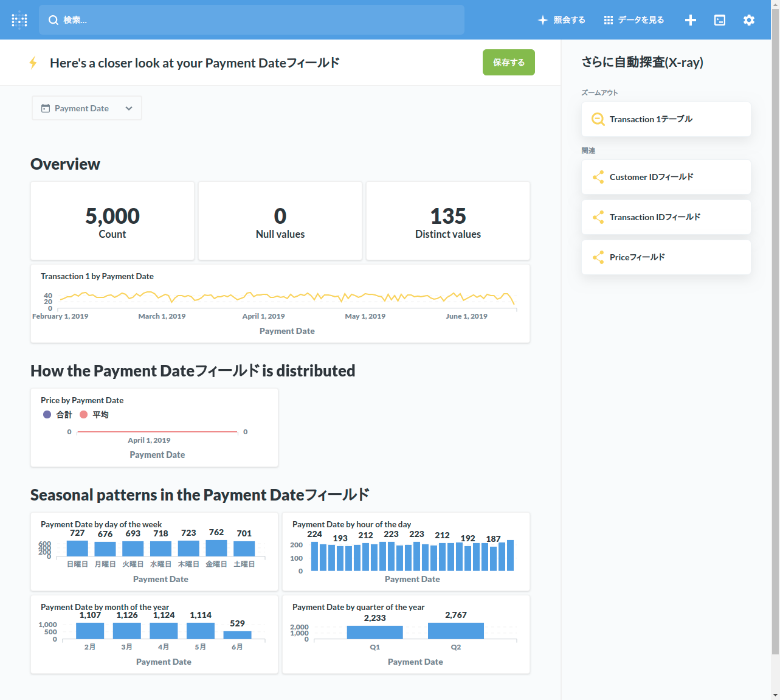Click the page vertical scrollbar
780x700 pixels.
tap(775, 331)
